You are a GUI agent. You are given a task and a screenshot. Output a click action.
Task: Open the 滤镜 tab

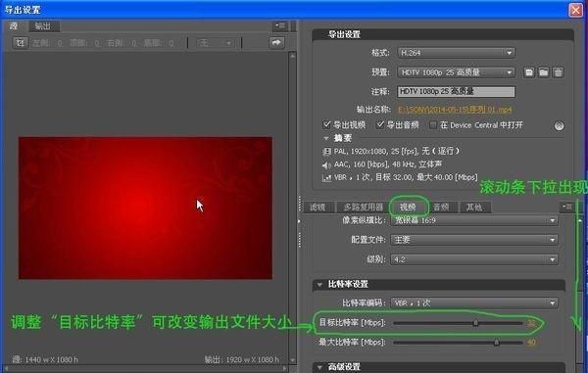[x=318, y=208]
